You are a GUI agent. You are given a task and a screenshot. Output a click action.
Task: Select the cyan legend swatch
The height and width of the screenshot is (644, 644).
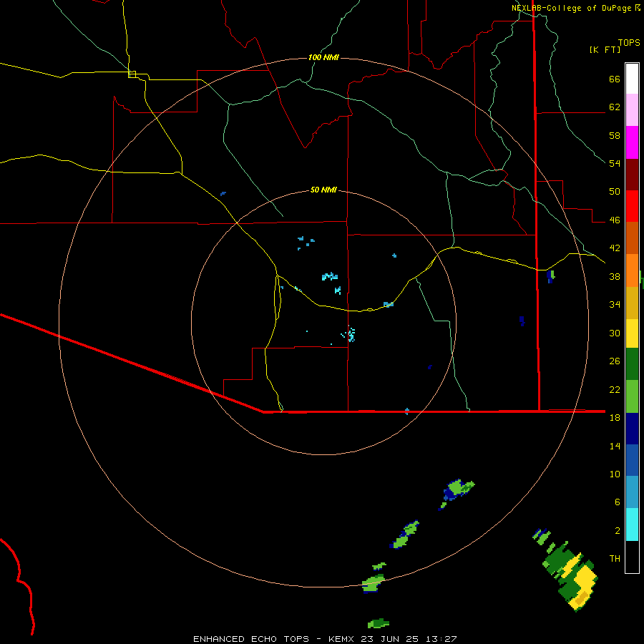[632, 525]
